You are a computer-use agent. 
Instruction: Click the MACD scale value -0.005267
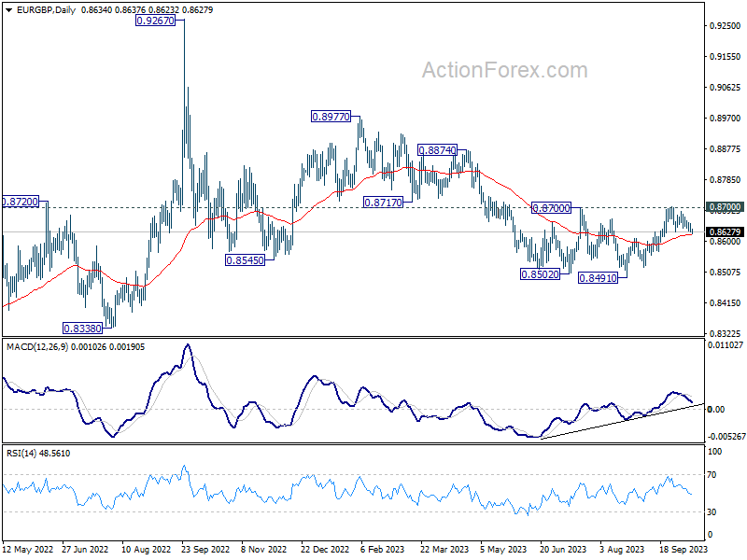(x=726, y=436)
